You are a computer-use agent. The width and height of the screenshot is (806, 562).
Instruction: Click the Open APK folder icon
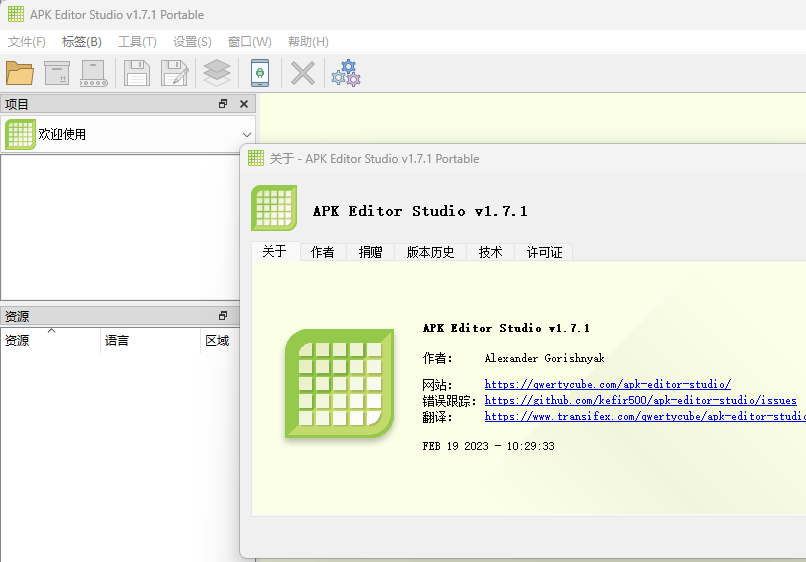pos(20,73)
